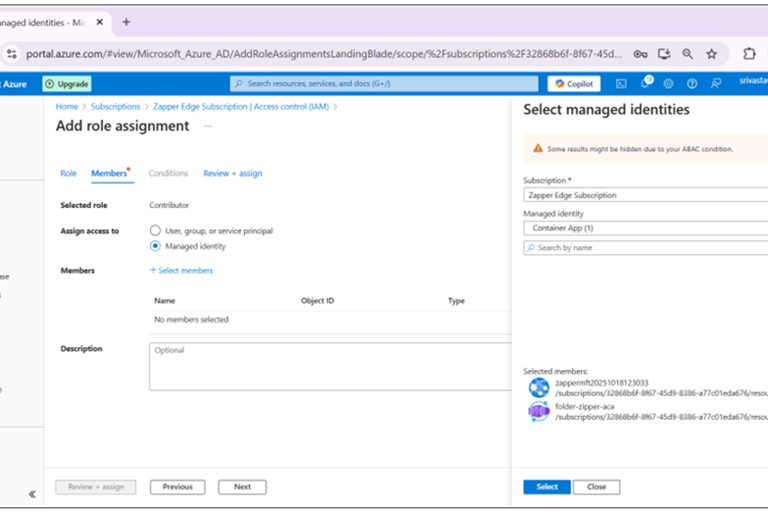768x512 pixels.
Task: Open the more options ellipsis beside Add role assignment
Action: 208,126
